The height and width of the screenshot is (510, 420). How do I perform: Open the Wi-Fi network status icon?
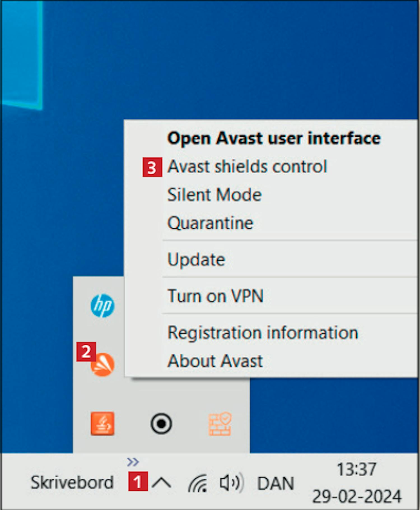198,483
